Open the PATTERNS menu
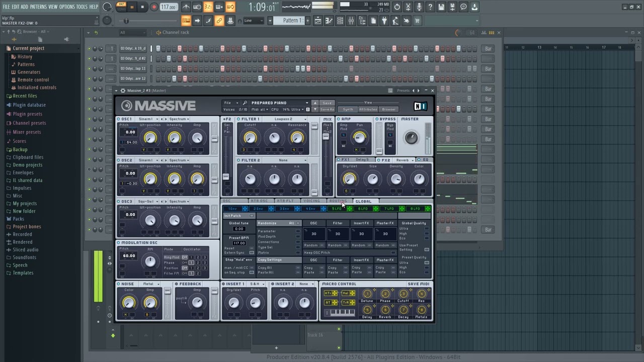644x362 pixels. click(x=38, y=7)
